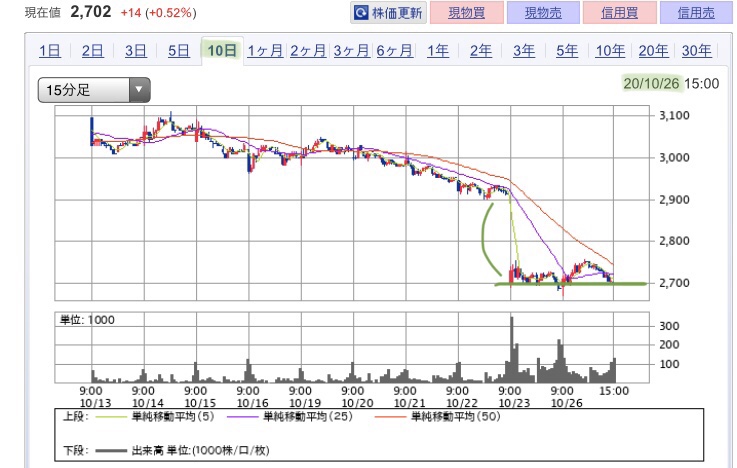Click the 2,900 price axis label
Viewport: 737px width, 468px height.
674,200
